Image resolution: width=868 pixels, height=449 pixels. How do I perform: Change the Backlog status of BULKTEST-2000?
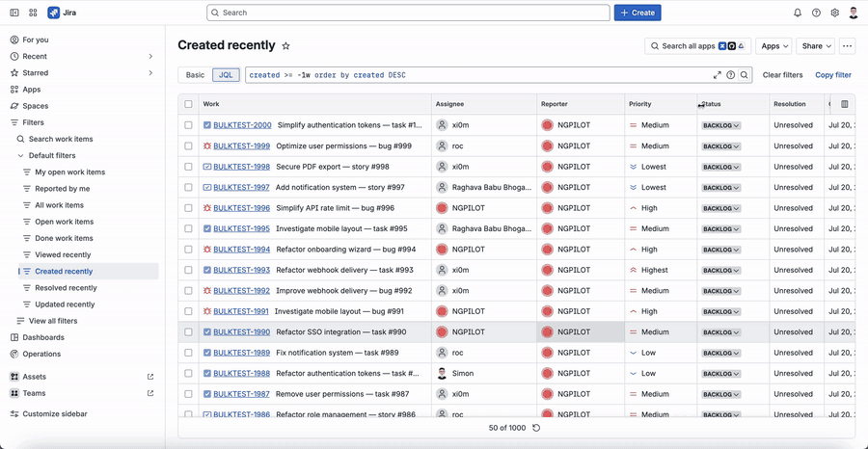[720, 125]
